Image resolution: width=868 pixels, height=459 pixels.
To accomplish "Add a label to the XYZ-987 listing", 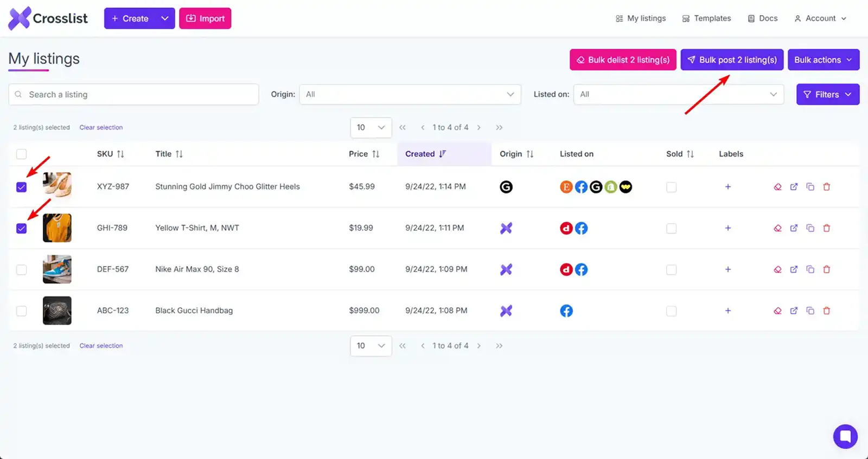I will pyautogui.click(x=728, y=187).
